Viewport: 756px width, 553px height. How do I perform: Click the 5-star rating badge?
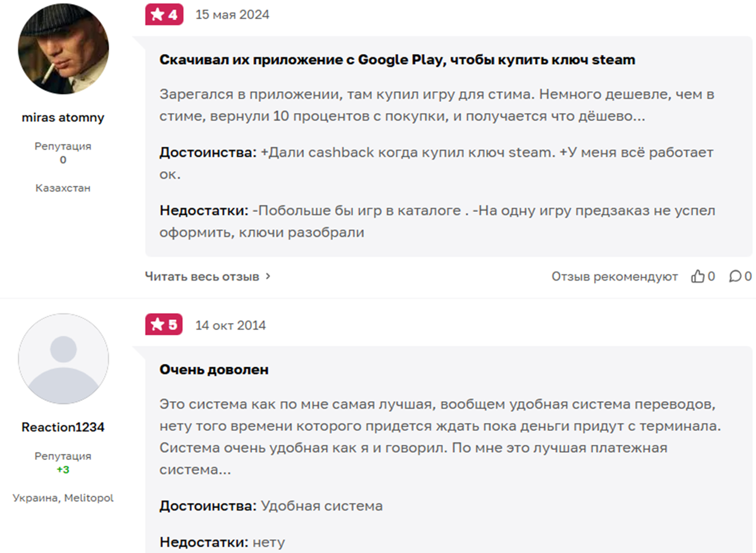[x=164, y=325]
